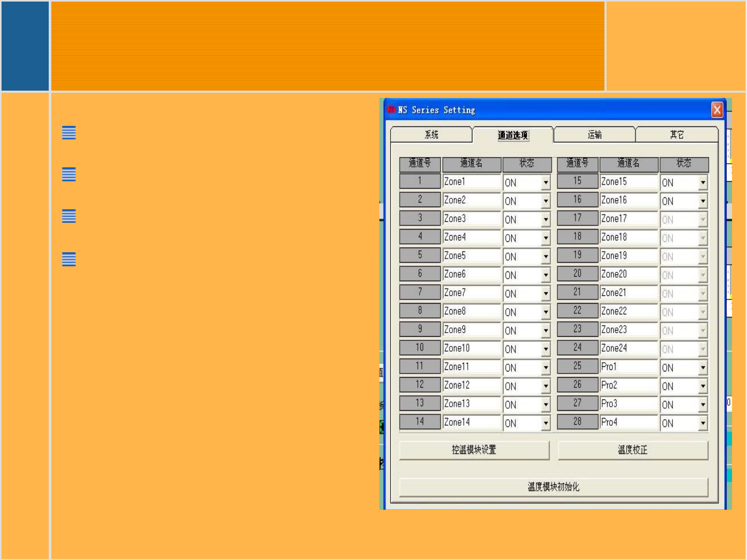
Task: Click the "NS Series Setting" title text
Action: point(436,110)
